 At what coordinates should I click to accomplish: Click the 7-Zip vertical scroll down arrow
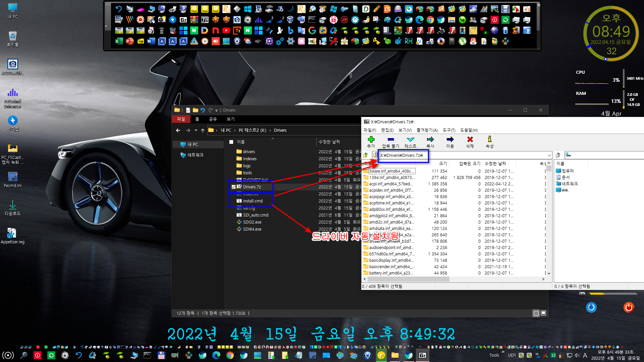[x=549, y=273]
